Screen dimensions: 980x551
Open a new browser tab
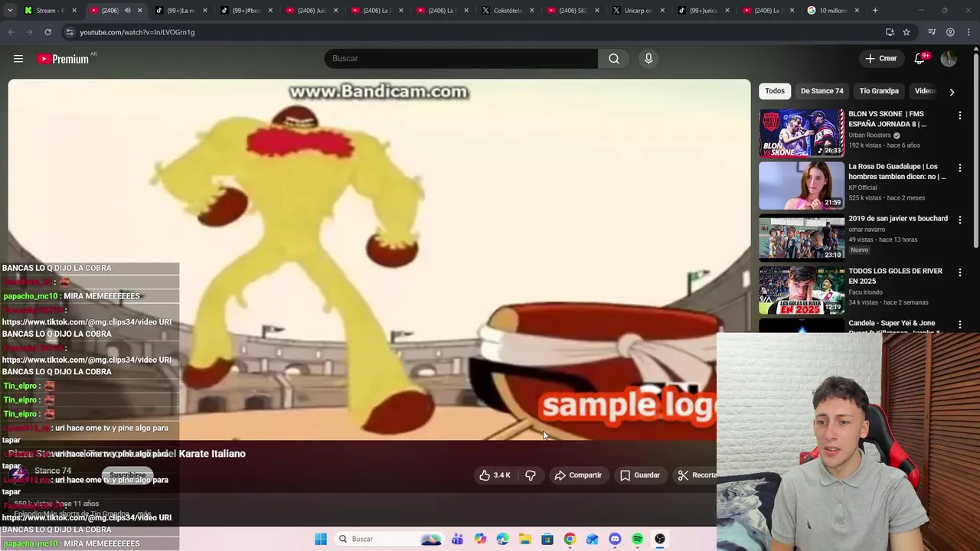pos(875,11)
